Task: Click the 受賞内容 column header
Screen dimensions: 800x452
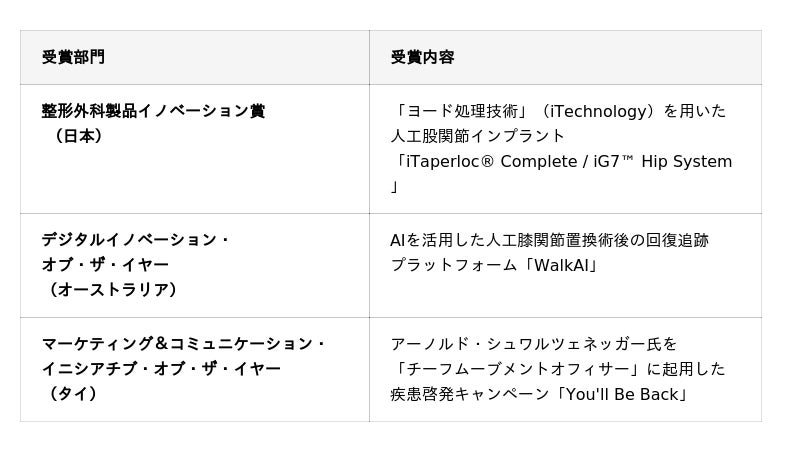Action: coord(422,57)
